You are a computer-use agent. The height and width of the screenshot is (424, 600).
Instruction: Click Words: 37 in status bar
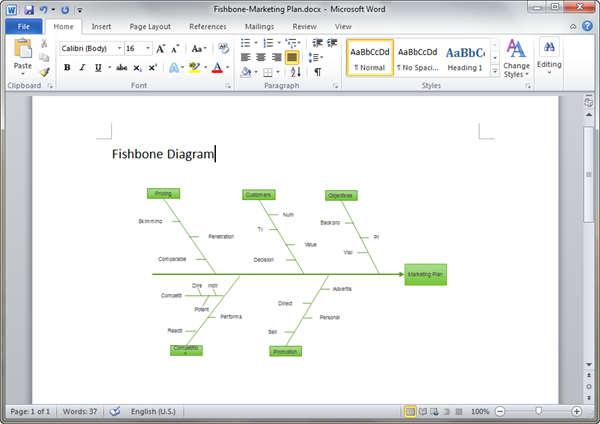(x=80, y=411)
